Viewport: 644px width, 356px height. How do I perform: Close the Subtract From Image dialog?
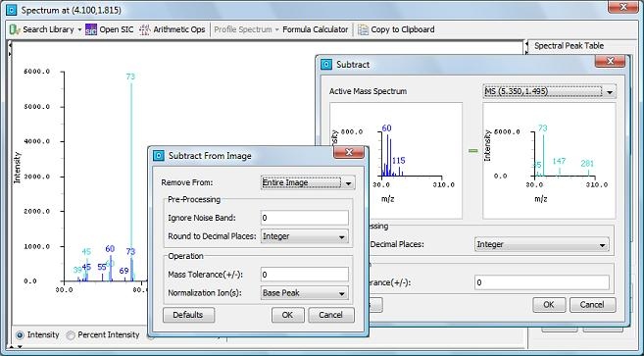click(x=349, y=153)
